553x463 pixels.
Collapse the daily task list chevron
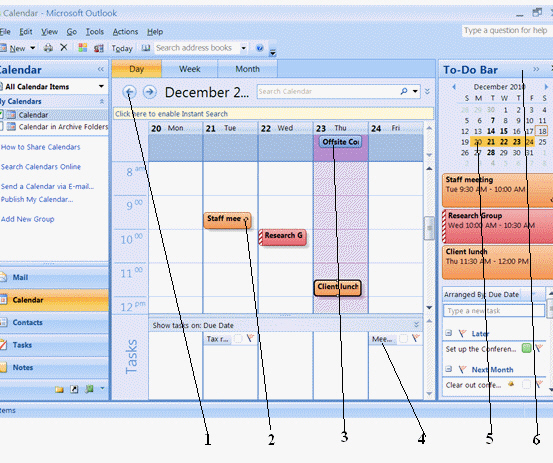click(417, 324)
